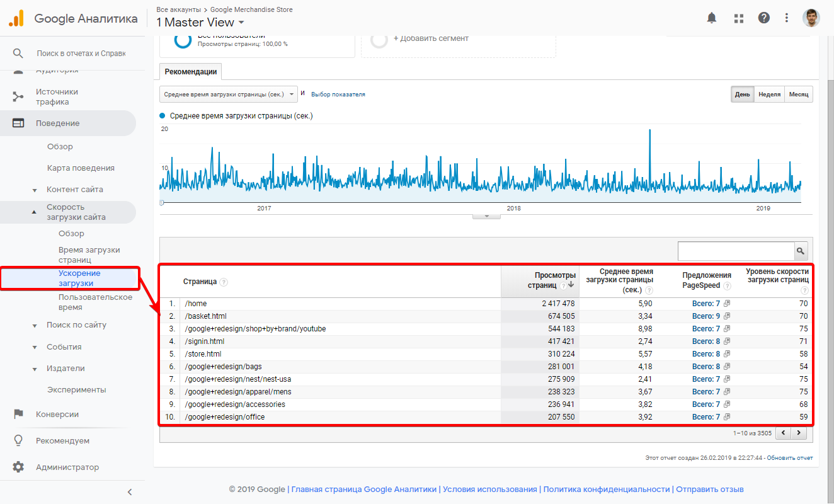Click the Conversions flag icon

click(18, 414)
